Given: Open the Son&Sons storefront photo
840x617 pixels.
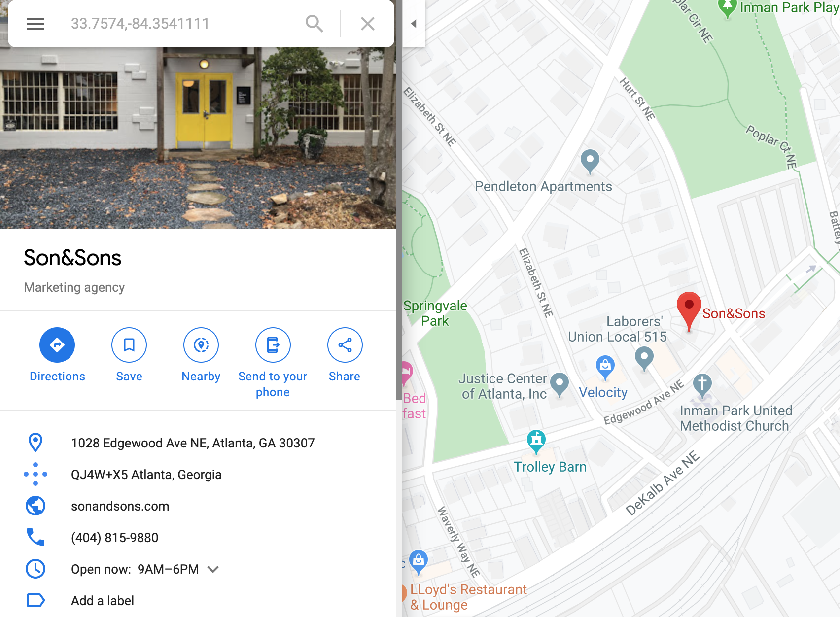Looking at the screenshot, I should point(198,138).
